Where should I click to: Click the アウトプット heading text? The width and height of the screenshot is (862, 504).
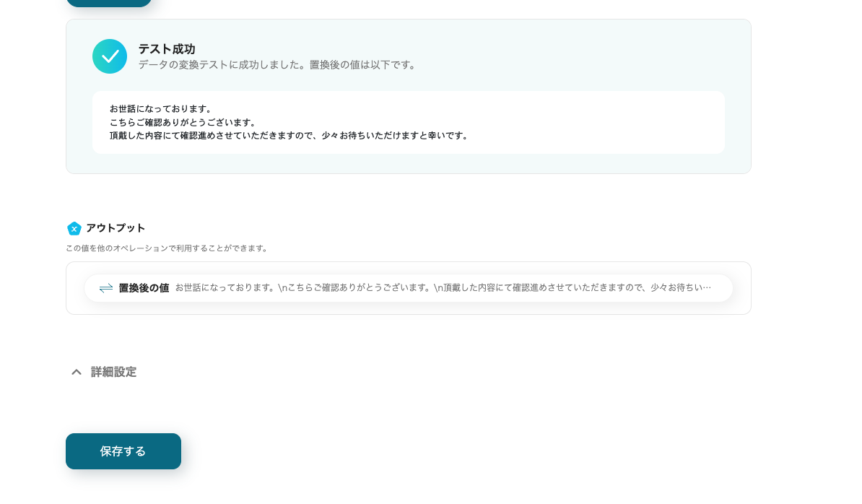116,228
